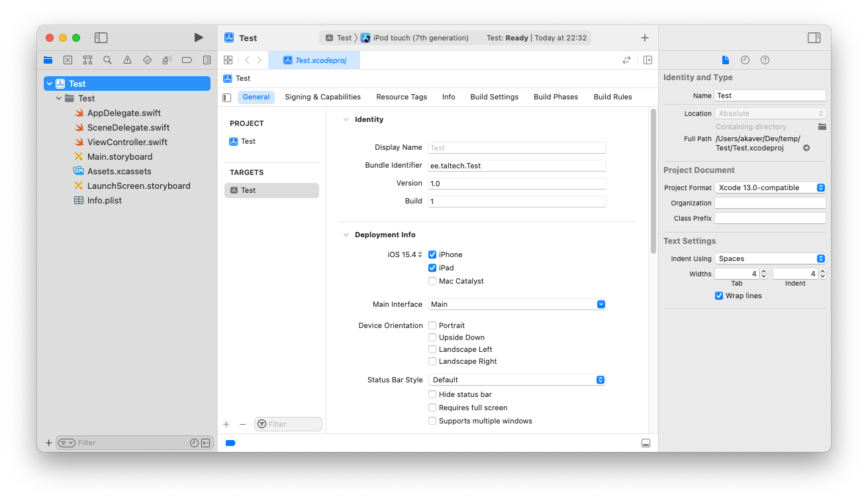This screenshot has width=868, height=501.
Task: Show the Quick Help inspector icon
Action: point(765,60)
